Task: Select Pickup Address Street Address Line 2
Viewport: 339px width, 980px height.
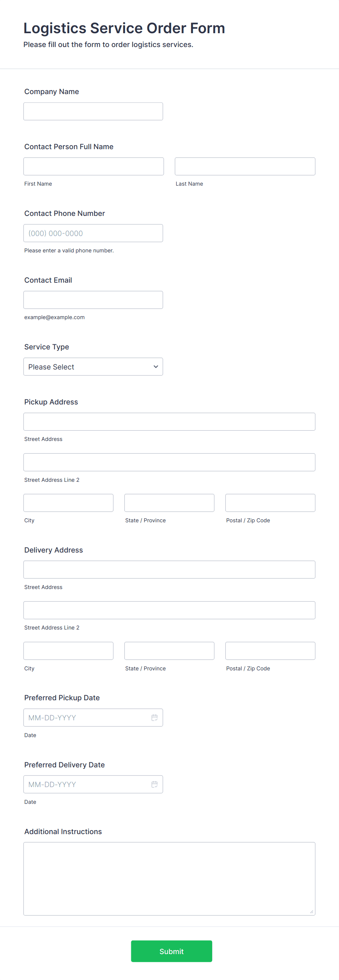Action: [169, 462]
